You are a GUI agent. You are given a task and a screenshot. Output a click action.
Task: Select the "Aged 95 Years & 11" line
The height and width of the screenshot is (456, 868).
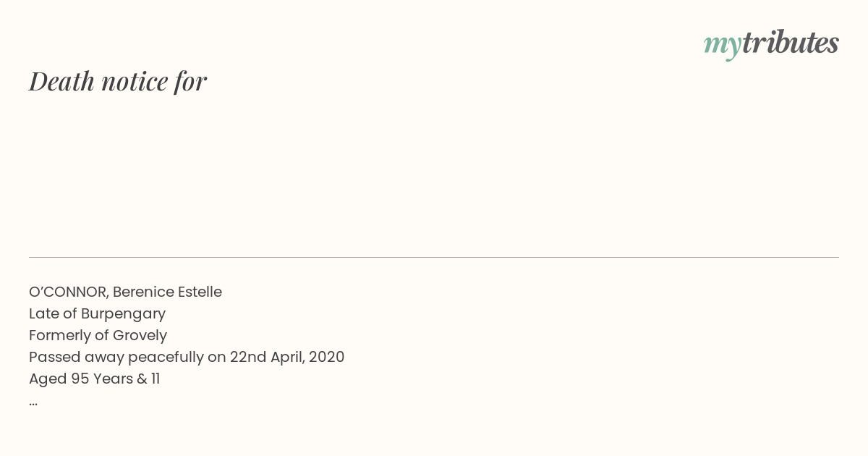pos(94,379)
